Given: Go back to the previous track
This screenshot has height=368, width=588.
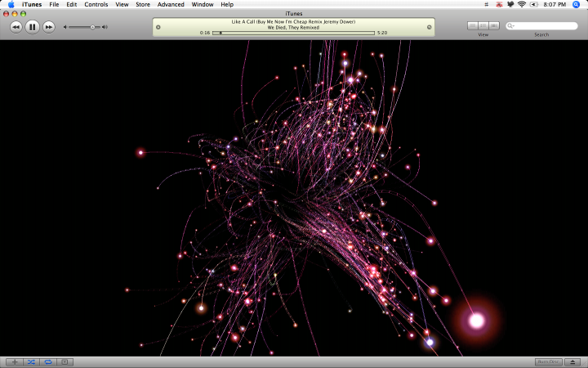Looking at the screenshot, I should (x=16, y=27).
